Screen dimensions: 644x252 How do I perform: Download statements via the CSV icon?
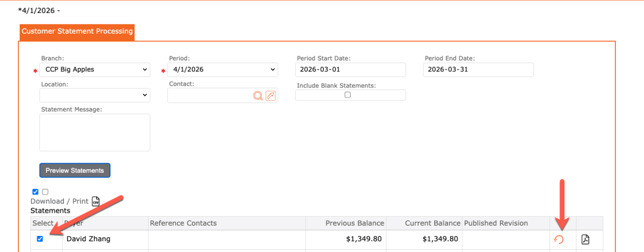(x=96, y=201)
